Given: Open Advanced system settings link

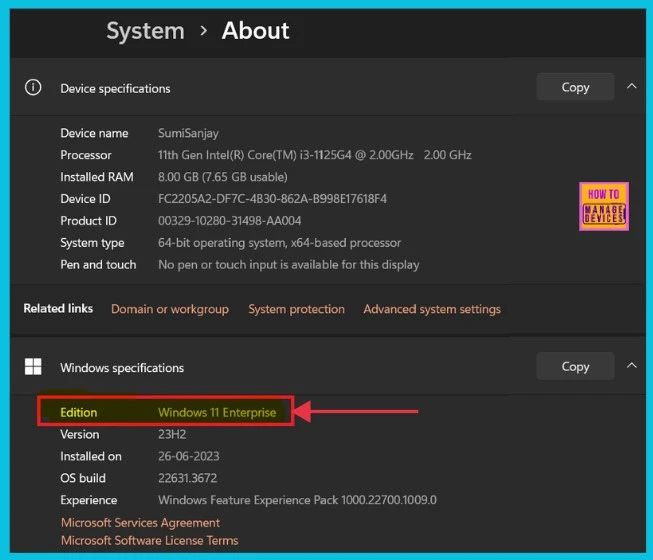Looking at the screenshot, I should (x=432, y=309).
